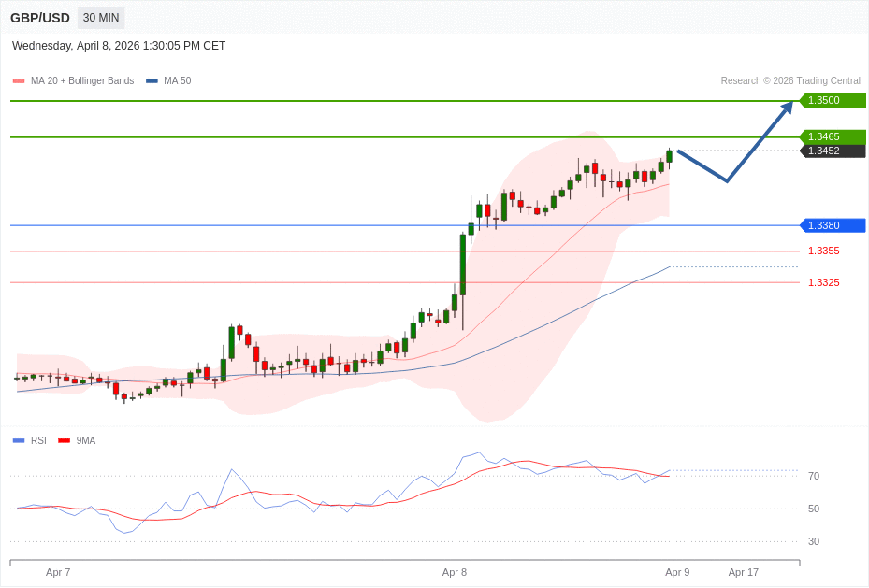Screen dimensions: 869x588
Task: Click the green 1.3465 resistance price tag
Action: [832, 136]
